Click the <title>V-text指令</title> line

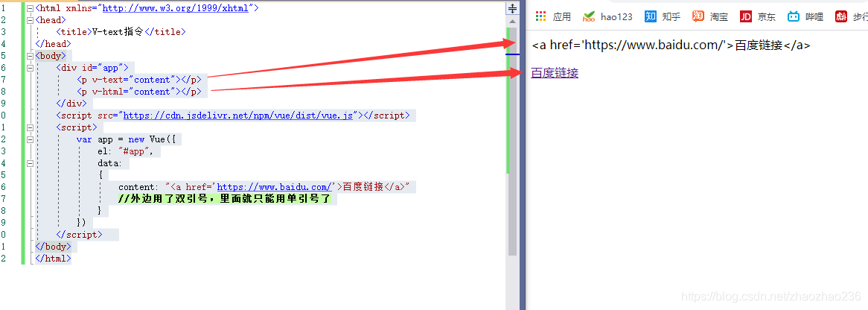click(x=121, y=32)
